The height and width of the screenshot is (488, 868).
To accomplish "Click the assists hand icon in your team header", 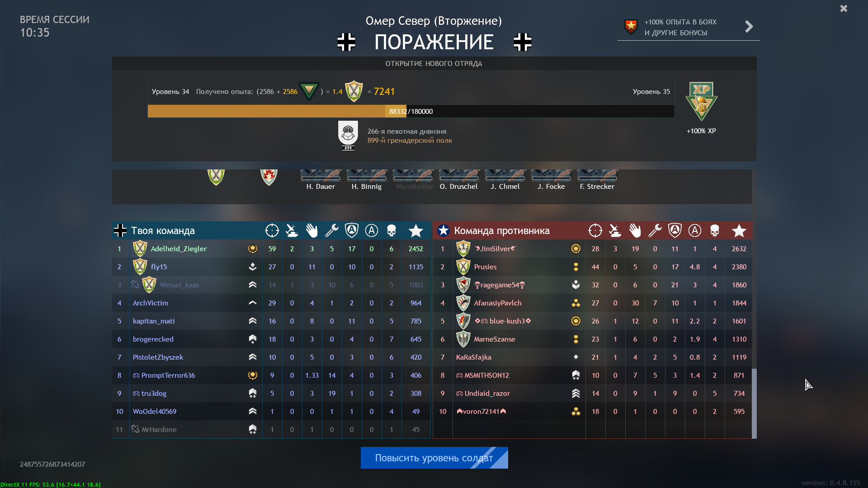I will (312, 231).
